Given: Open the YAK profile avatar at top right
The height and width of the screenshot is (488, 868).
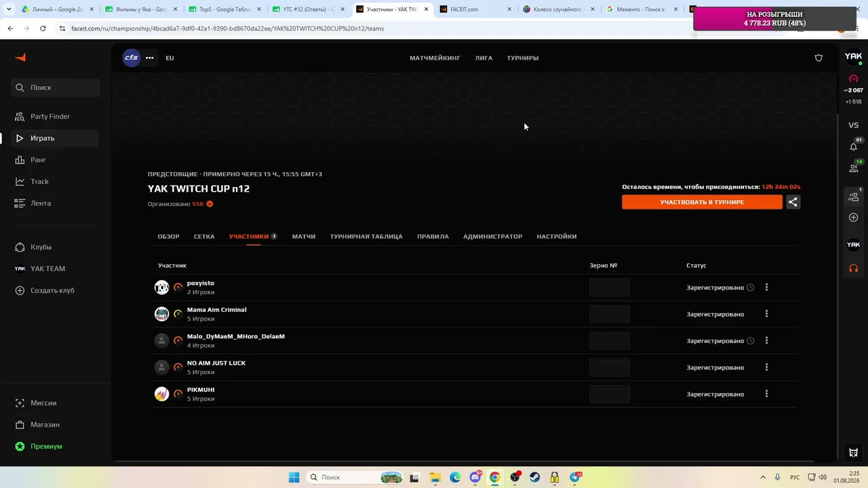Looking at the screenshot, I should pos(853,57).
